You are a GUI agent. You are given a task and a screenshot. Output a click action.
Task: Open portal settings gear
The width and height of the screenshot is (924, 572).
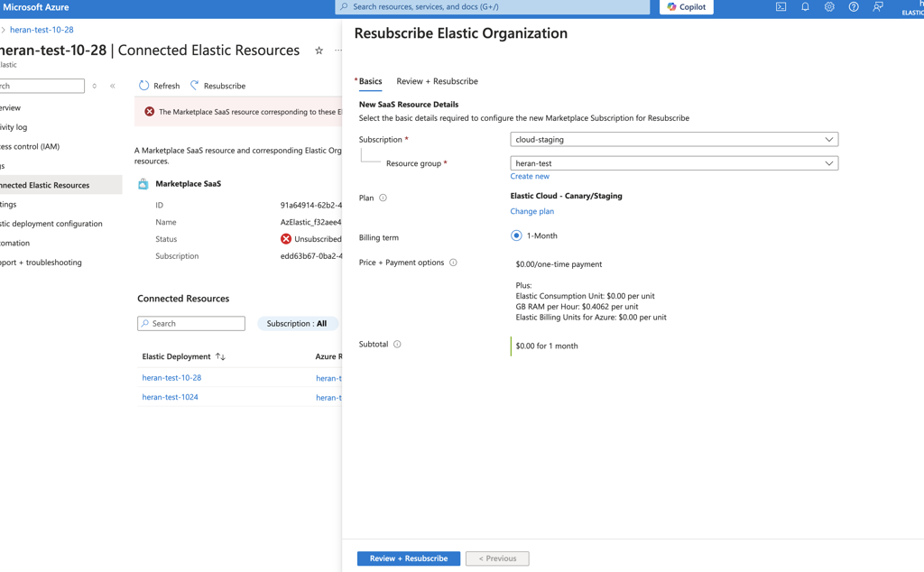pyautogui.click(x=829, y=7)
